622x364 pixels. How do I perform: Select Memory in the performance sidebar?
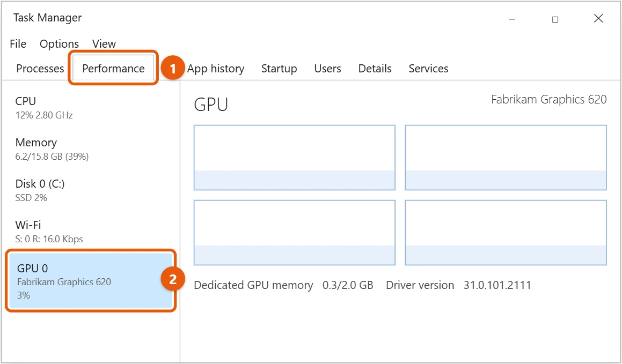click(x=91, y=149)
